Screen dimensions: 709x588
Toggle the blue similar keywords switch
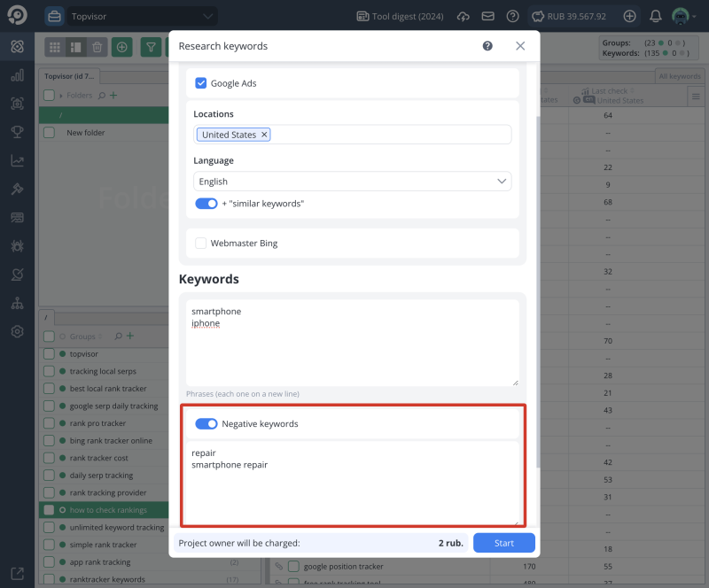tap(206, 203)
